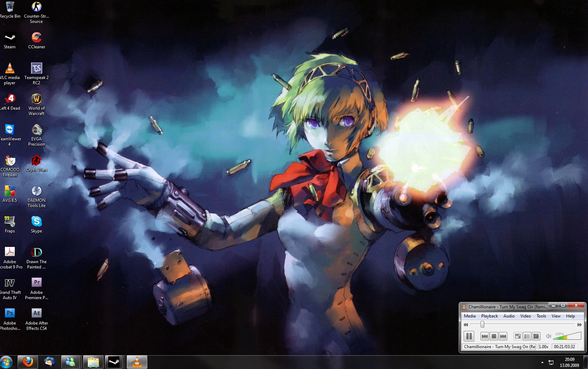Image resolution: width=588 pixels, height=369 pixels.
Task: Select the Crysis Wars desktop icon
Action: (36, 163)
